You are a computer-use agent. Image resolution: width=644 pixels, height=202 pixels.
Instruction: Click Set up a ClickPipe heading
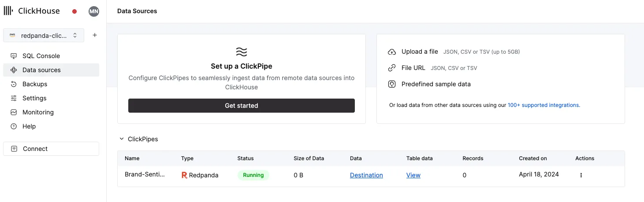tap(242, 66)
